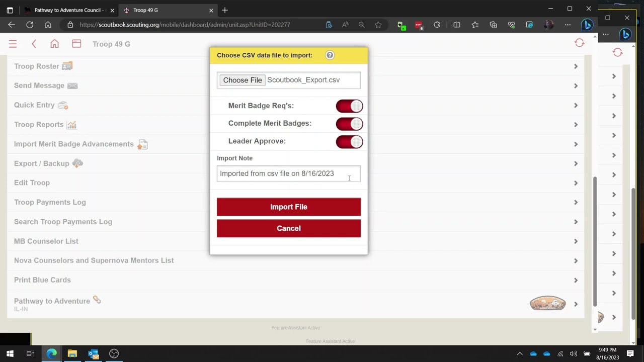This screenshot has height=362, width=644.
Task: Open Outlook from the taskbar
Action: pos(93,353)
